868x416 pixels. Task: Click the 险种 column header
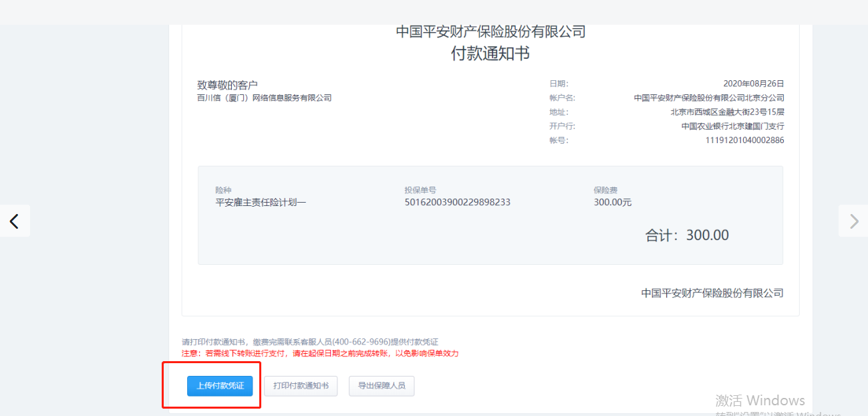click(223, 190)
